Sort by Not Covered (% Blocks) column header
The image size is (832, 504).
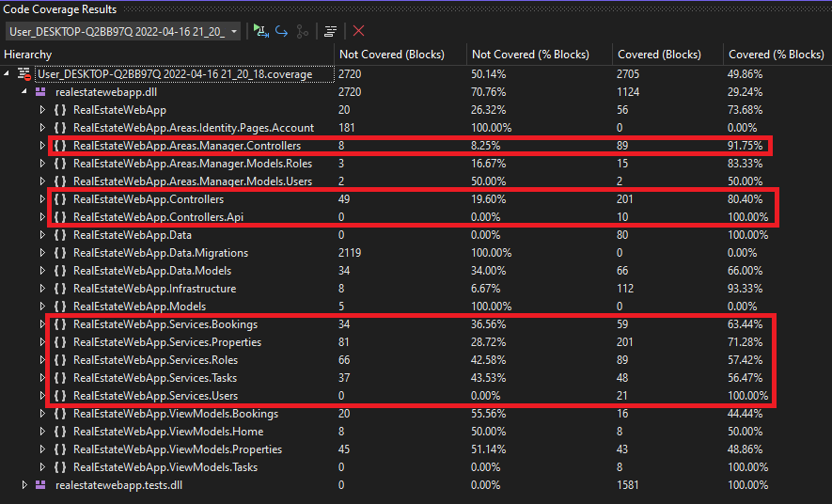540,55
